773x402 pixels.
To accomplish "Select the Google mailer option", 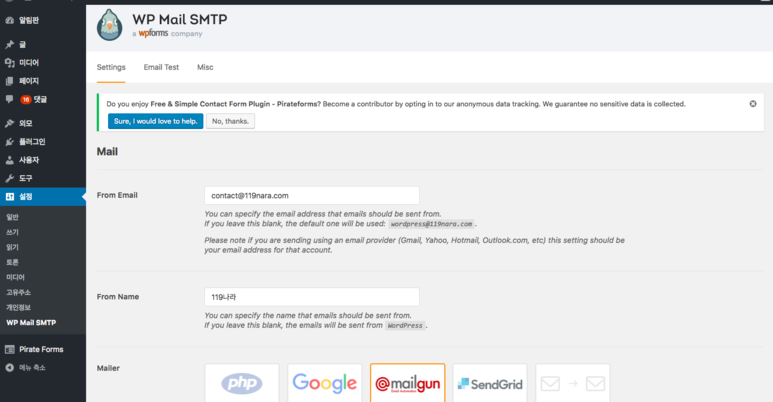I will coord(324,383).
